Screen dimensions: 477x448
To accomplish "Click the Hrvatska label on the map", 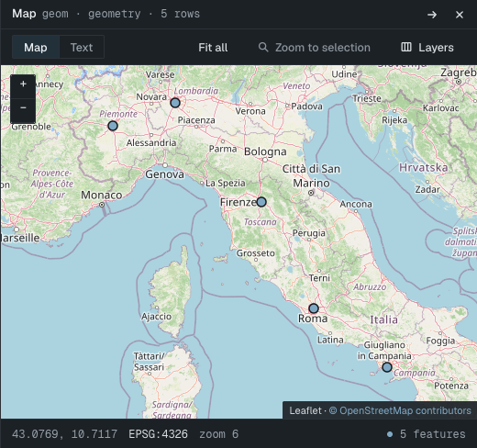I will [x=424, y=168].
